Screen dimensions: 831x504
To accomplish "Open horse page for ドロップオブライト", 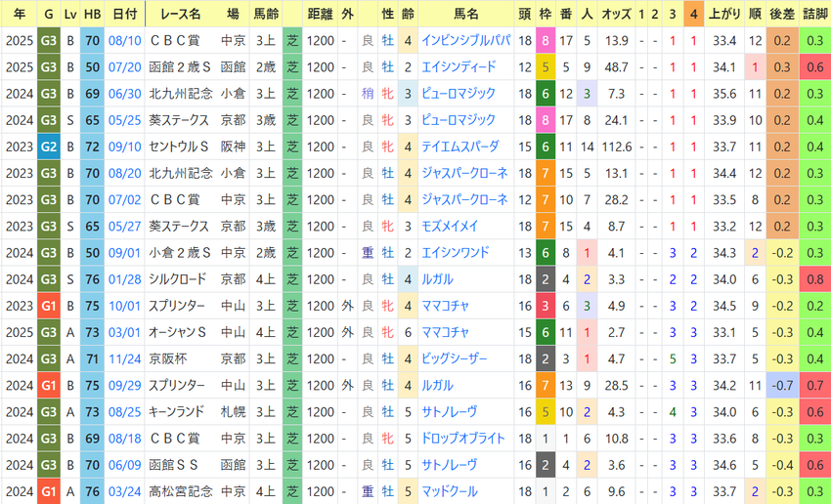I will [x=462, y=439].
